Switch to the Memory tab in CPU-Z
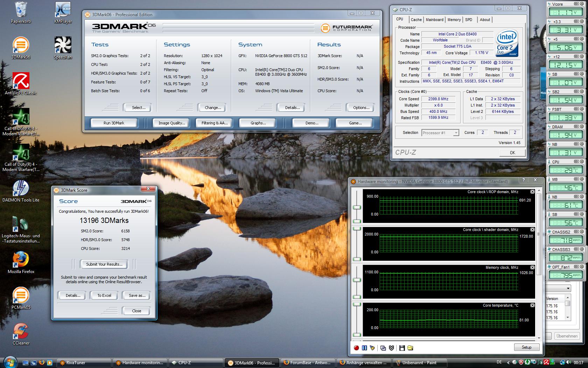 click(454, 20)
